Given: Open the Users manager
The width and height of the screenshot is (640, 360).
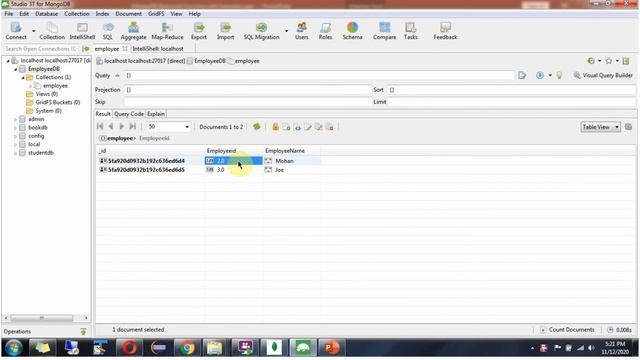Looking at the screenshot, I should [302, 31].
